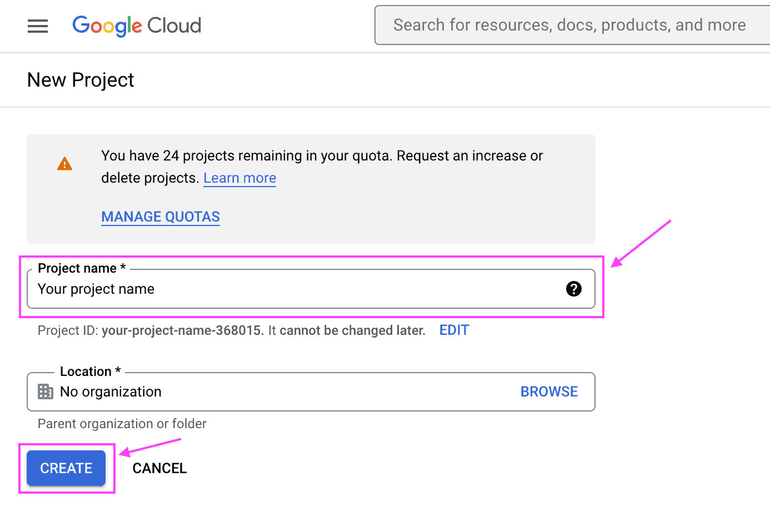770x532 pixels.
Task: Open the navigation hamburger menu
Action: [x=37, y=26]
